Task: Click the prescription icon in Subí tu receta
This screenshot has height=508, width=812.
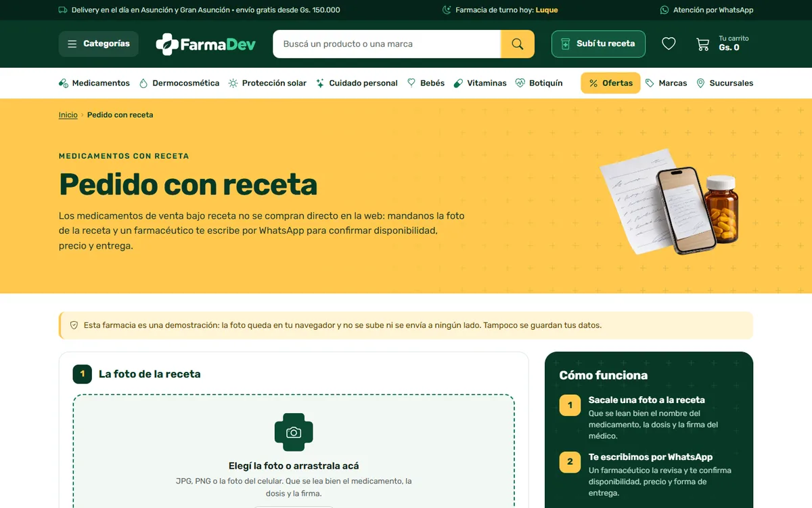Action: click(x=566, y=44)
